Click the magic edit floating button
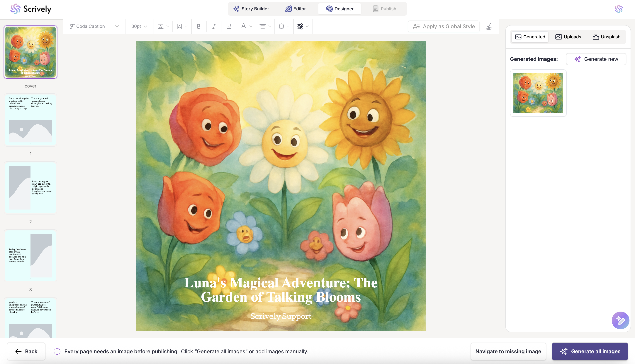Viewport: 635px width, 364px height. coord(620,320)
